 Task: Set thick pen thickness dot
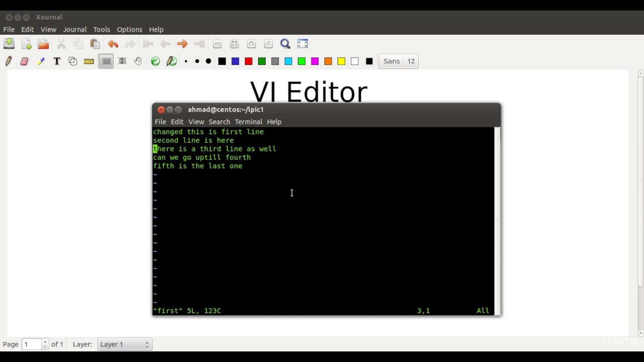(x=208, y=61)
